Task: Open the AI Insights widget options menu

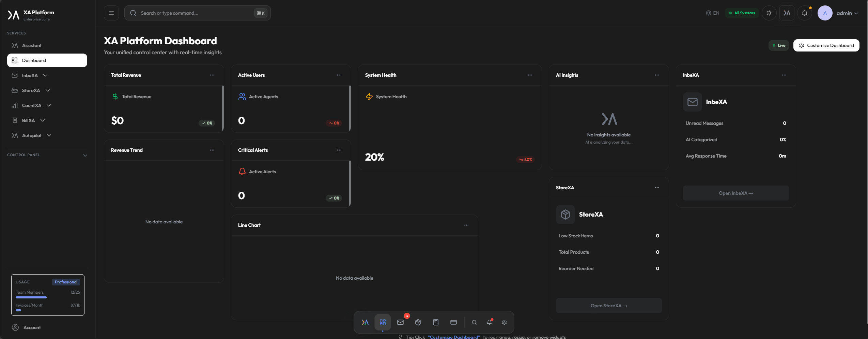Action: [x=657, y=75]
